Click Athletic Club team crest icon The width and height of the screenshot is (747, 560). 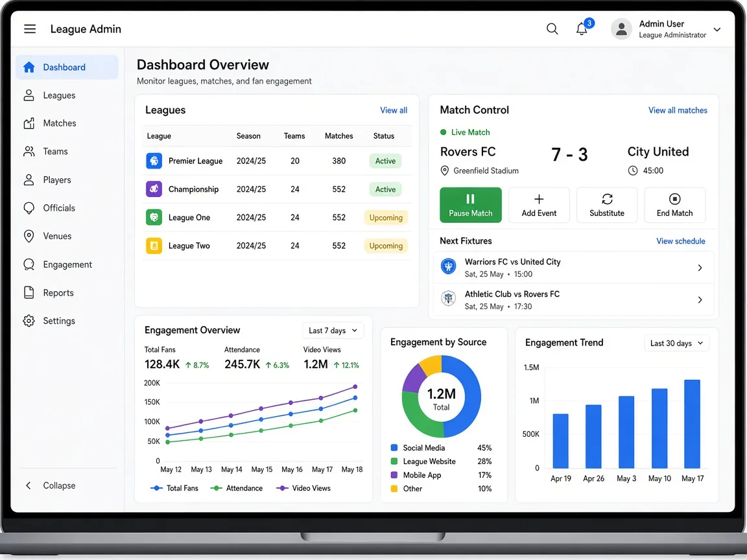(x=448, y=299)
